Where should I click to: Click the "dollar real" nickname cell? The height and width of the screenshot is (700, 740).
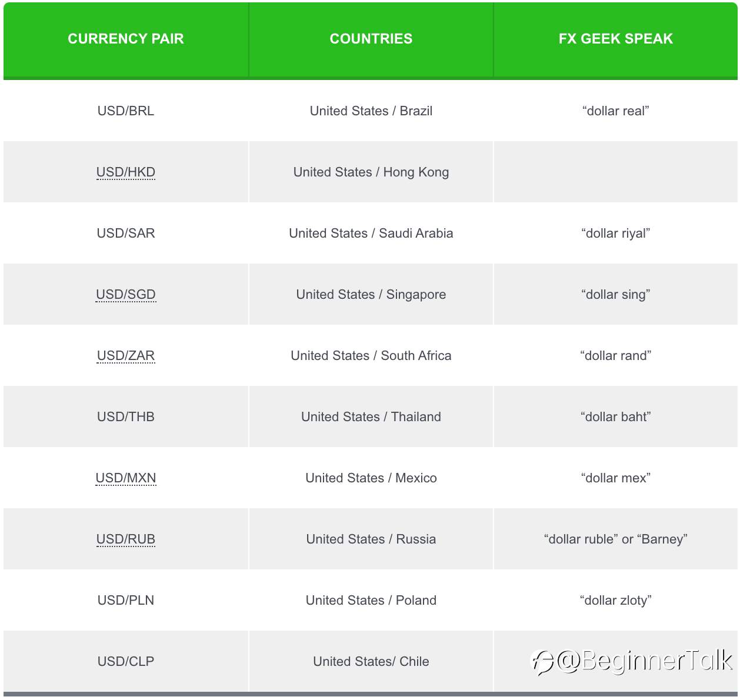(x=616, y=111)
